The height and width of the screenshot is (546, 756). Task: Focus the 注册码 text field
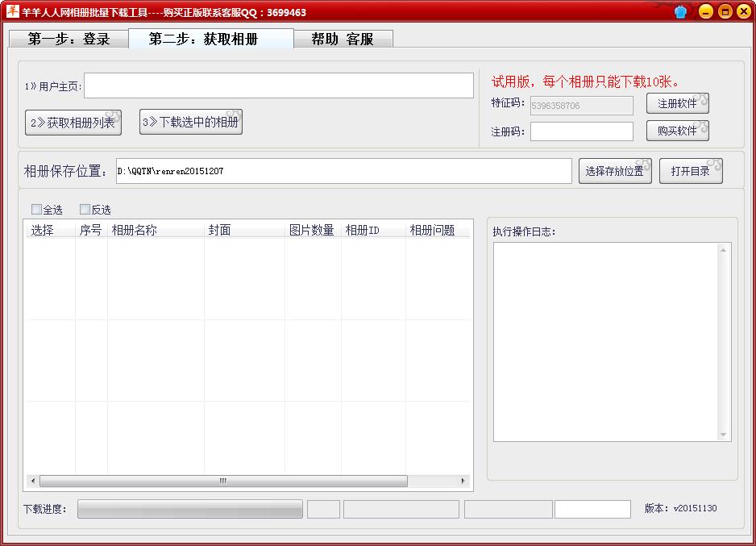point(581,131)
